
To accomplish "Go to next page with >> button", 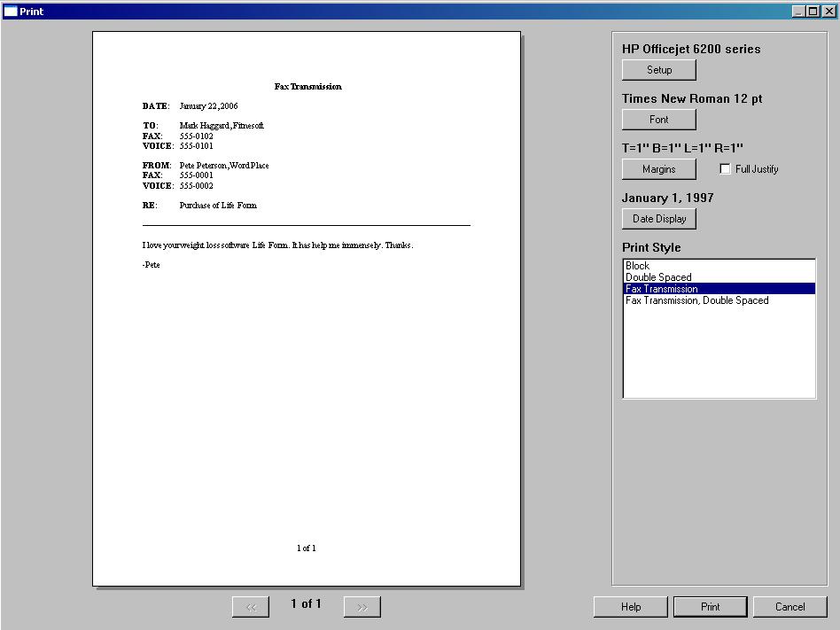I will pos(362,607).
